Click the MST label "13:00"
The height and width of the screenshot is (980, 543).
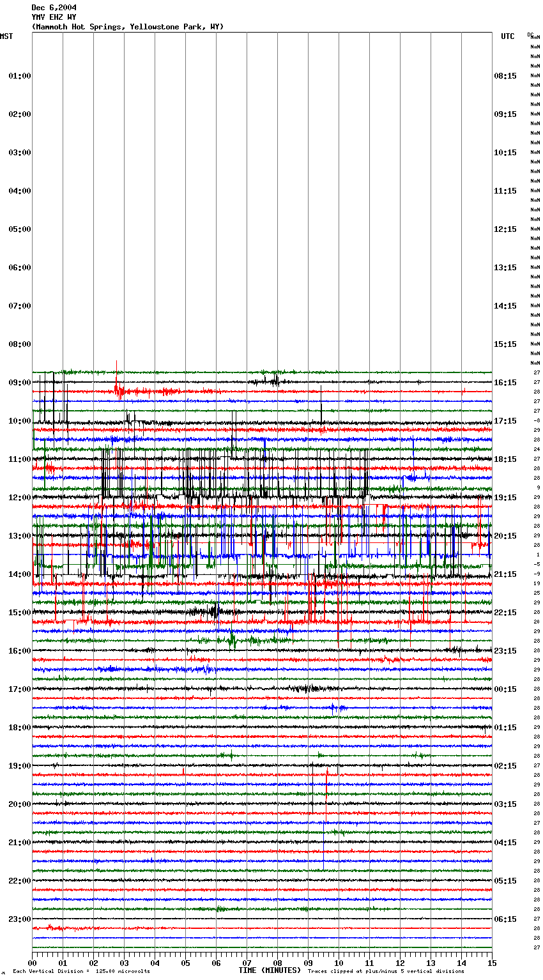coord(20,536)
